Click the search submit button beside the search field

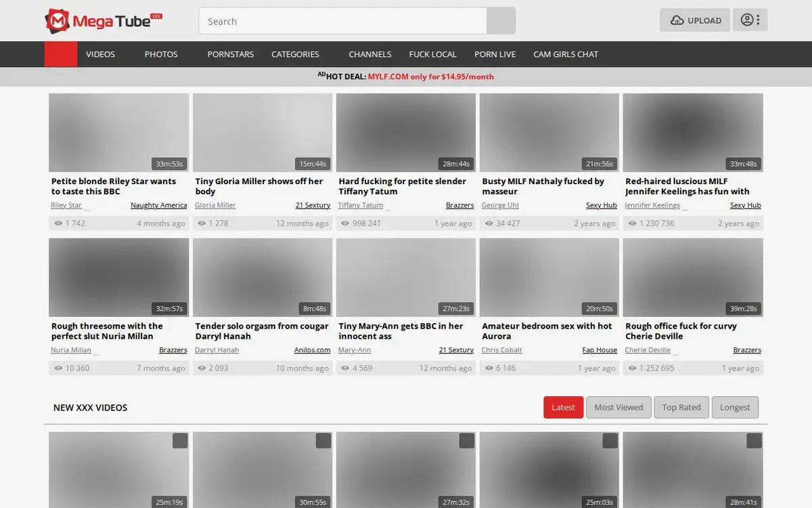501,21
